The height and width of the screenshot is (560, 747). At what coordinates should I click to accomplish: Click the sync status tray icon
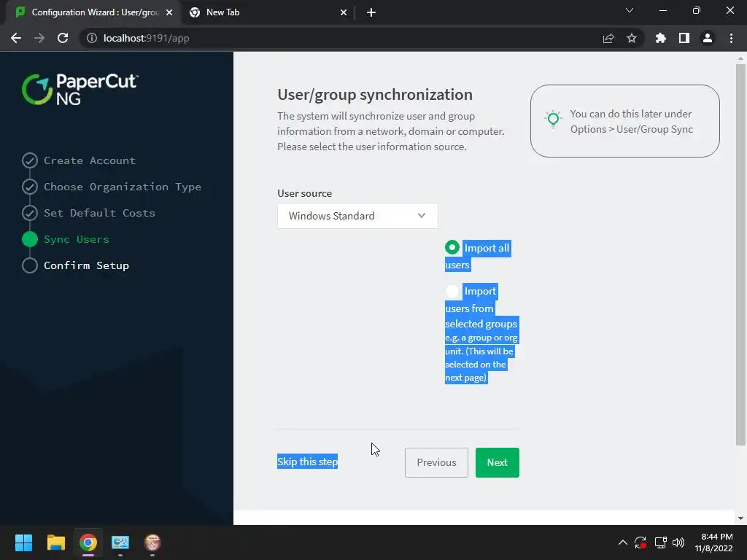coord(640,542)
